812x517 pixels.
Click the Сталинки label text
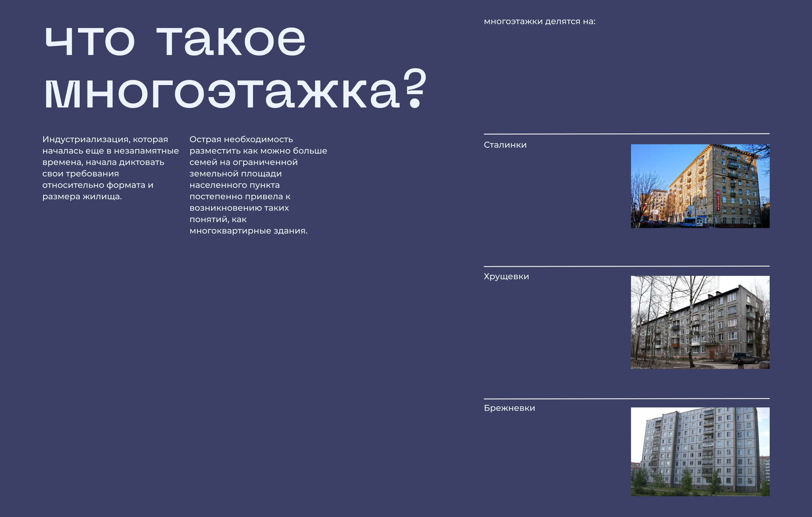505,145
